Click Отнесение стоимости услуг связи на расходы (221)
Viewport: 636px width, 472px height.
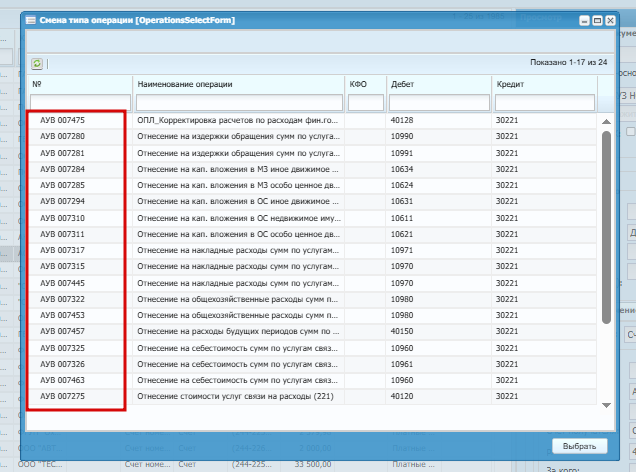click(235, 397)
